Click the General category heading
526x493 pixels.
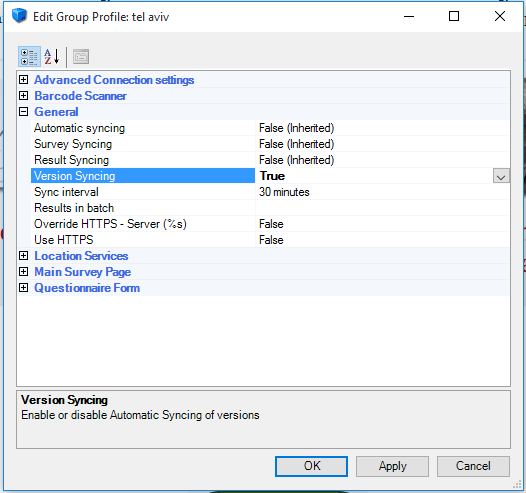pos(56,112)
